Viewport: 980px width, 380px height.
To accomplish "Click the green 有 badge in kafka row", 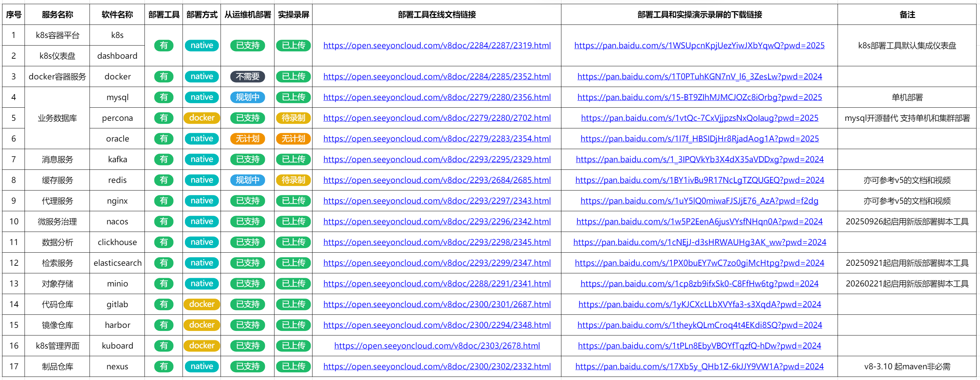I will pyautogui.click(x=164, y=159).
